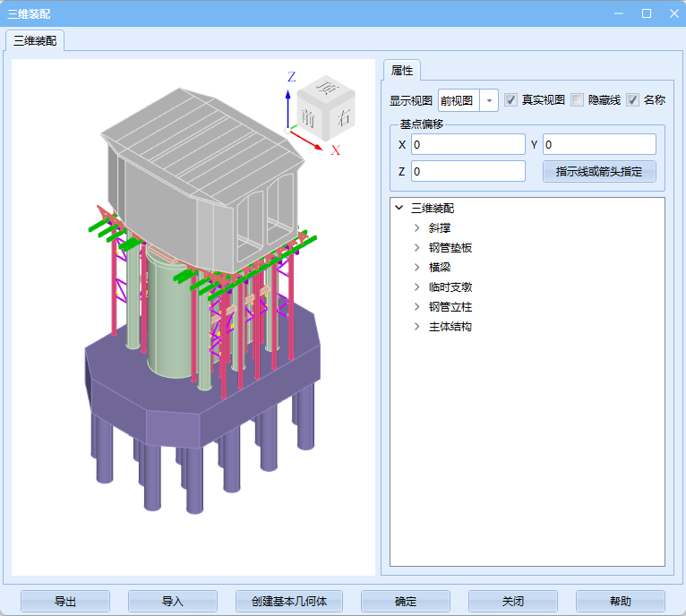
Task: Expand the 钢管立柱 tree node
Action: (416, 307)
